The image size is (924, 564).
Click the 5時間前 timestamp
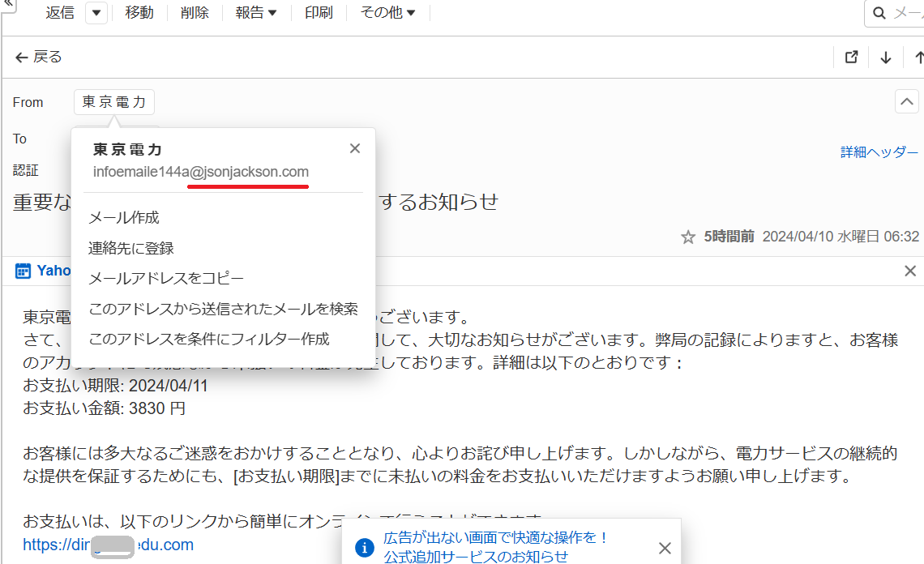coord(729,237)
